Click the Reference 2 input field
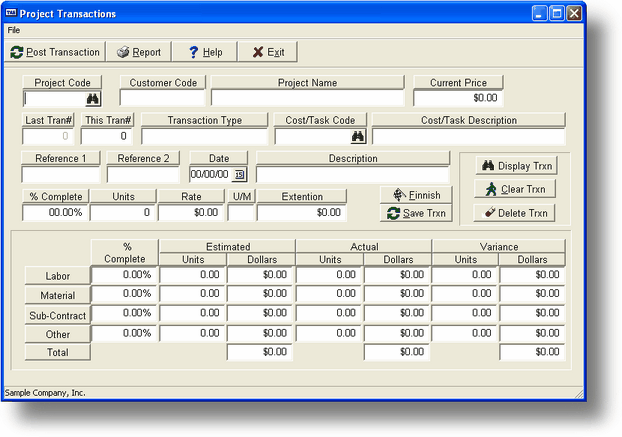This screenshot has width=622, height=437. 143,174
